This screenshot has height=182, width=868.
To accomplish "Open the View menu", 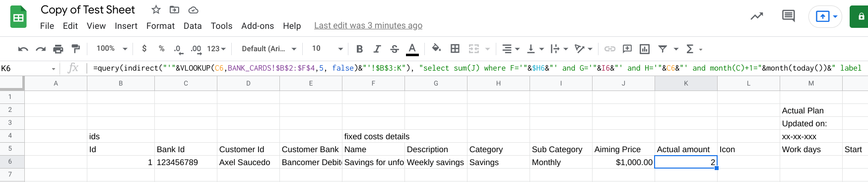I will [96, 26].
